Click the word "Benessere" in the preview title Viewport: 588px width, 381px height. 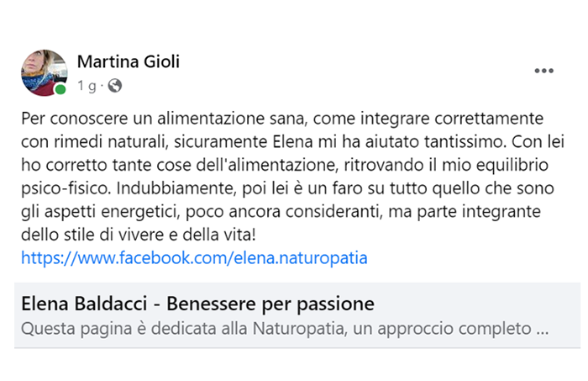coord(211,304)
